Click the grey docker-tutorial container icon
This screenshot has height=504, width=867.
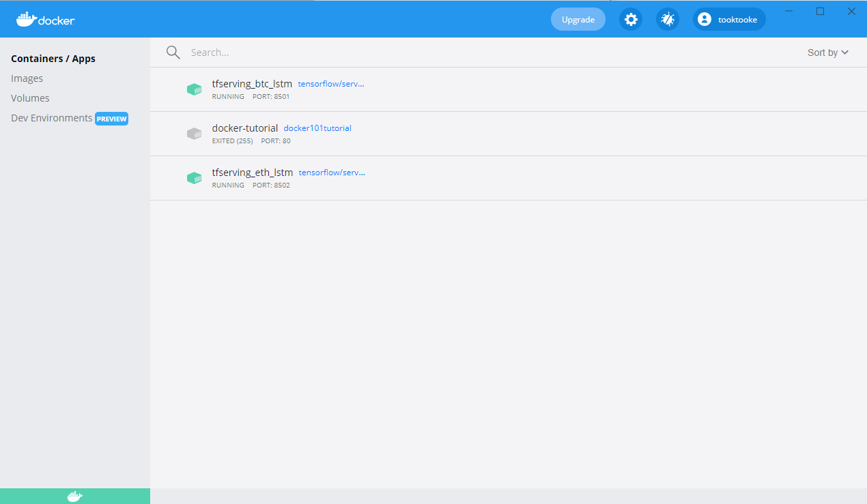195,134
